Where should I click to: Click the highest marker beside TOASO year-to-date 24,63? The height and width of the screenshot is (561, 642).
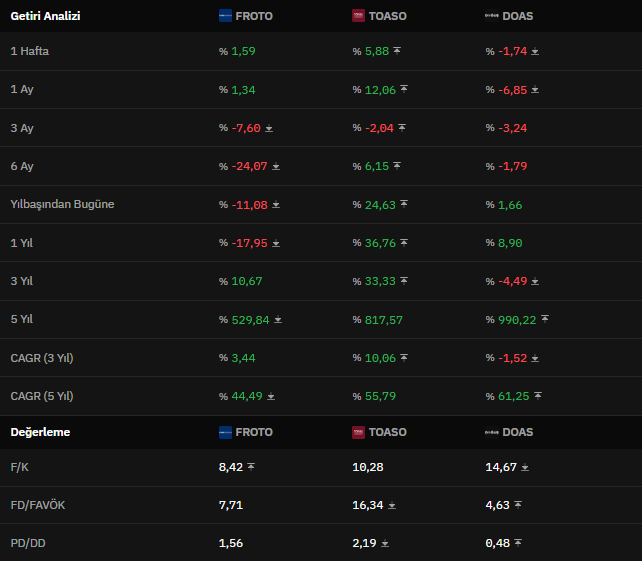pos(404,204)
